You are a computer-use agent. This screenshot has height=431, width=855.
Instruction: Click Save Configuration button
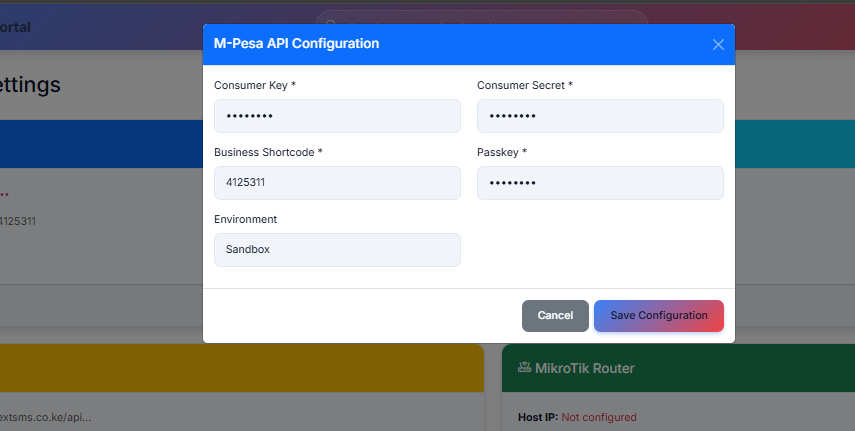659,316
